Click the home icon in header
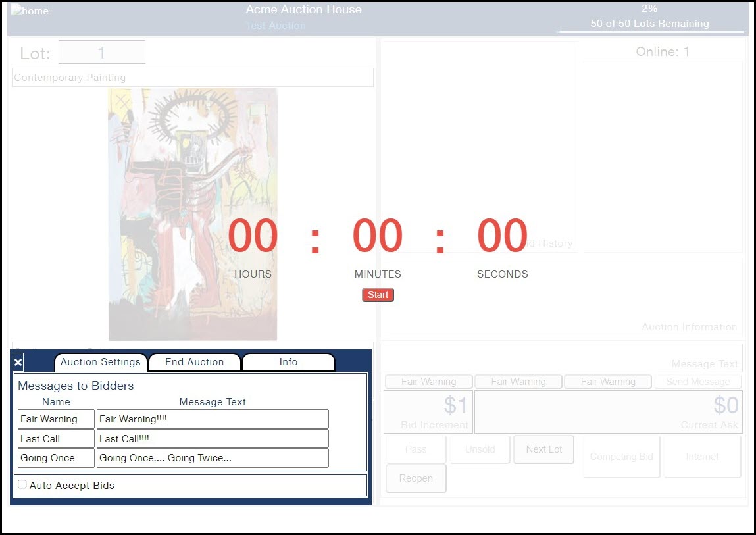This screenshot has width=756, height=535. (30, 10)
